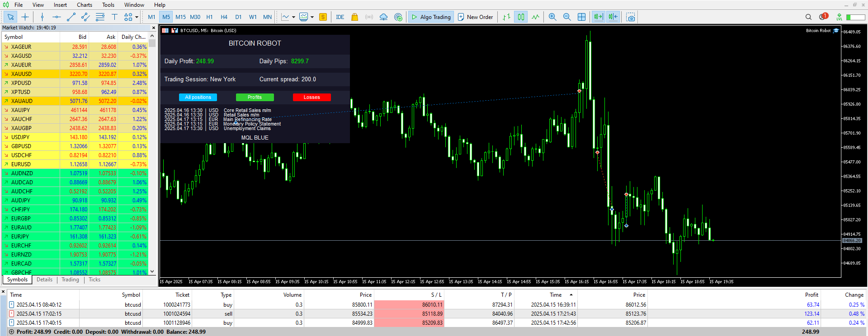Select the equidistant channel tool
Viewport: 868px width, 336px height.
tap(85, 17)
